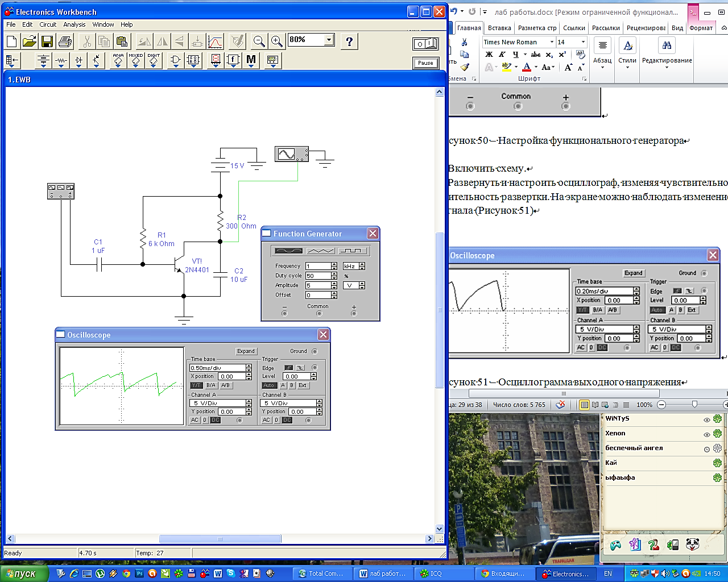Choose rising trigger edge on EWB Oscilloscope
This screenshot has height=582, width=728.
(x=289, y=368)
